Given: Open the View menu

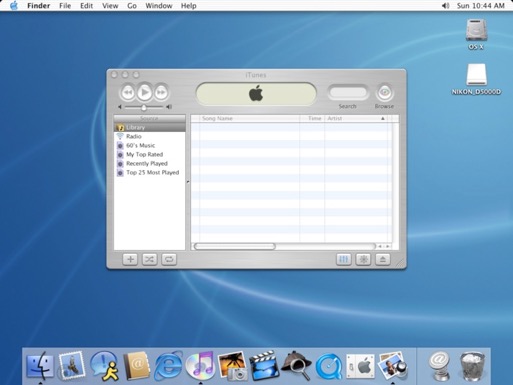Looking at the screenshot, I should (110, 6).
